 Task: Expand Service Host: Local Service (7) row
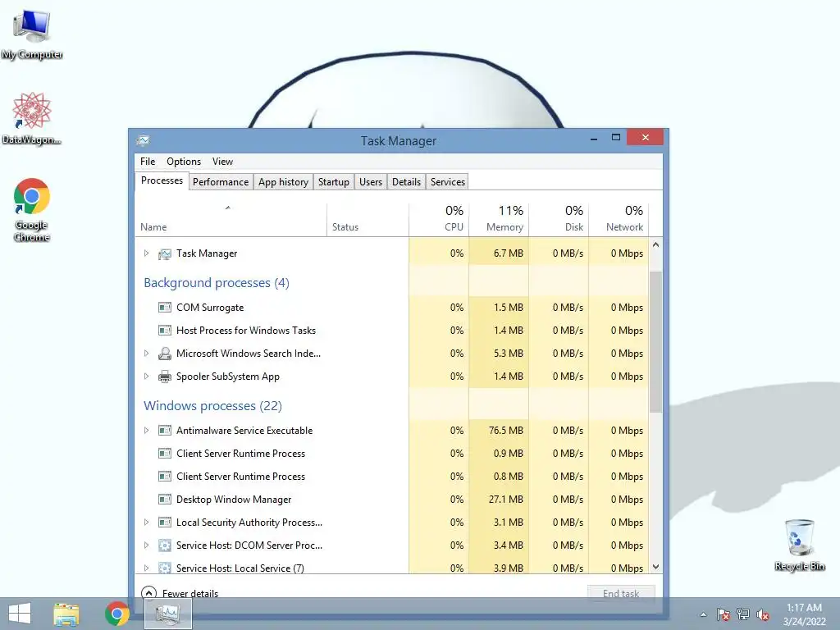pyautogui.click(x=146, y=568)
